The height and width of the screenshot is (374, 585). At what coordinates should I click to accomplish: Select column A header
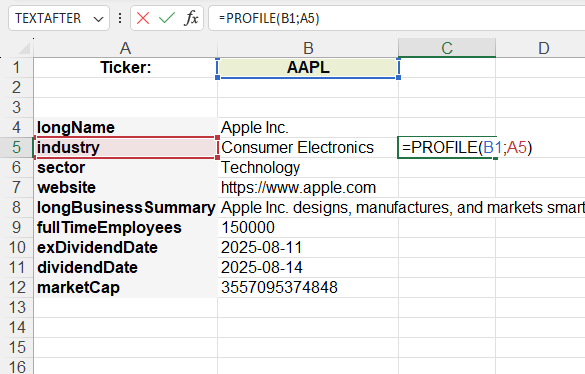[x=125, y=48]
